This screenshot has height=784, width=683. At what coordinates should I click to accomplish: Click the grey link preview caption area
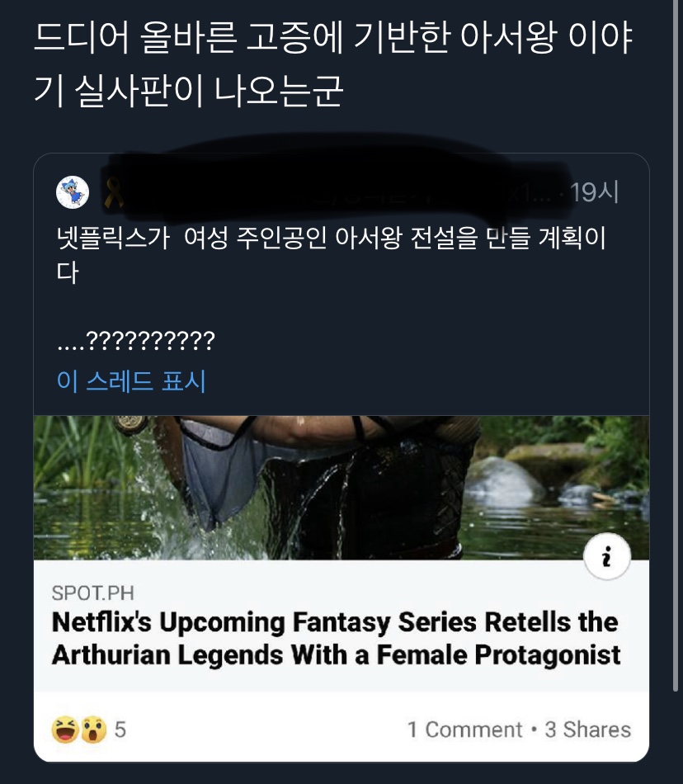(341, 626)
